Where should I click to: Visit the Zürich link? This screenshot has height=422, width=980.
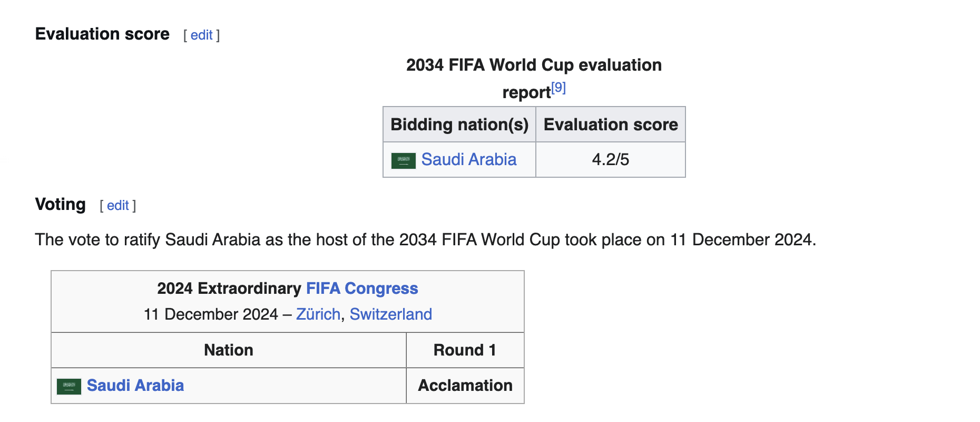318,314
